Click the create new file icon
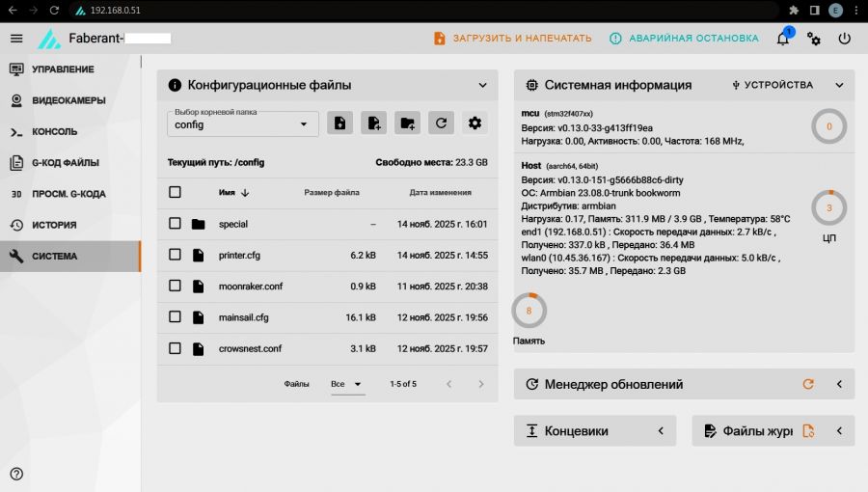The width and height of the screenshot is (868, 492). [373, 123]
